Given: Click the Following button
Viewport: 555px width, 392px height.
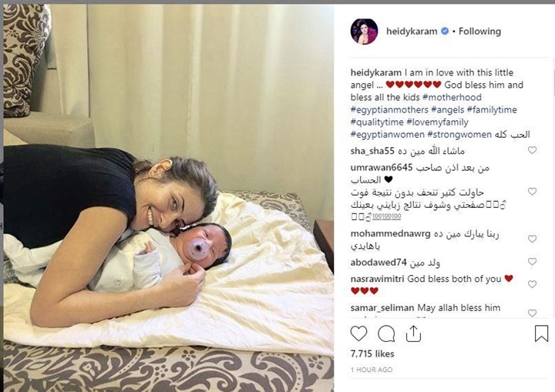Looking at the screenshot, I should (x=479, y=32).
